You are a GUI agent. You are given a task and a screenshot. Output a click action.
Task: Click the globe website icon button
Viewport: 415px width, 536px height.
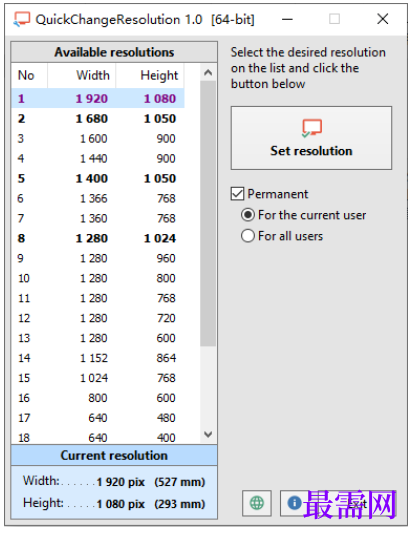[x=257, y=503]
